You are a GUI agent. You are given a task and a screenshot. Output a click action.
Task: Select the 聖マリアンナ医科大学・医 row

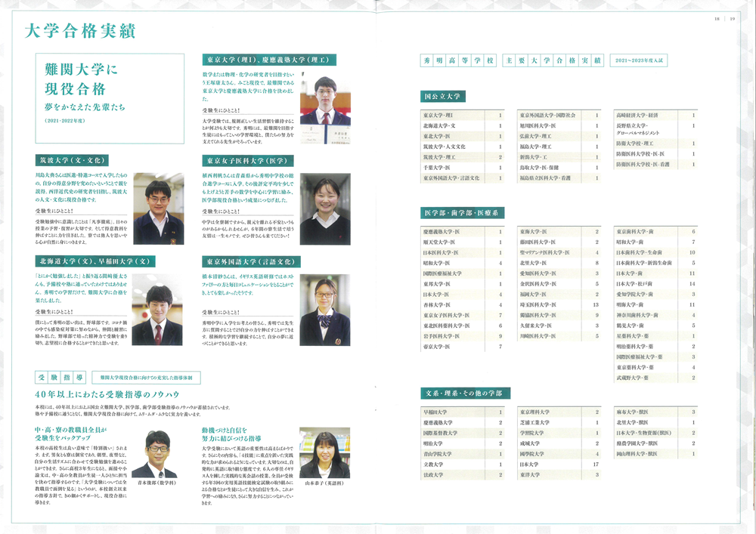[559, 253]
